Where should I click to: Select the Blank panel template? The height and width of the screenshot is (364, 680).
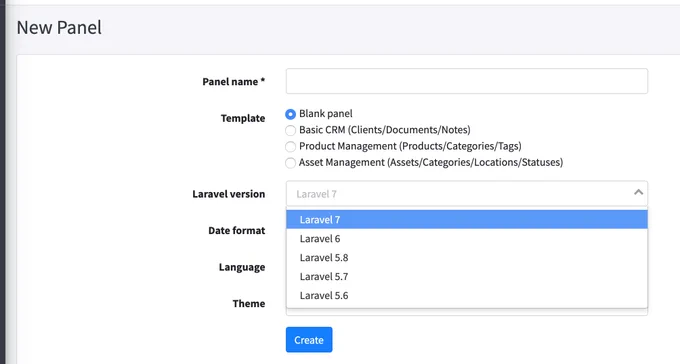[x=290, y=114]
